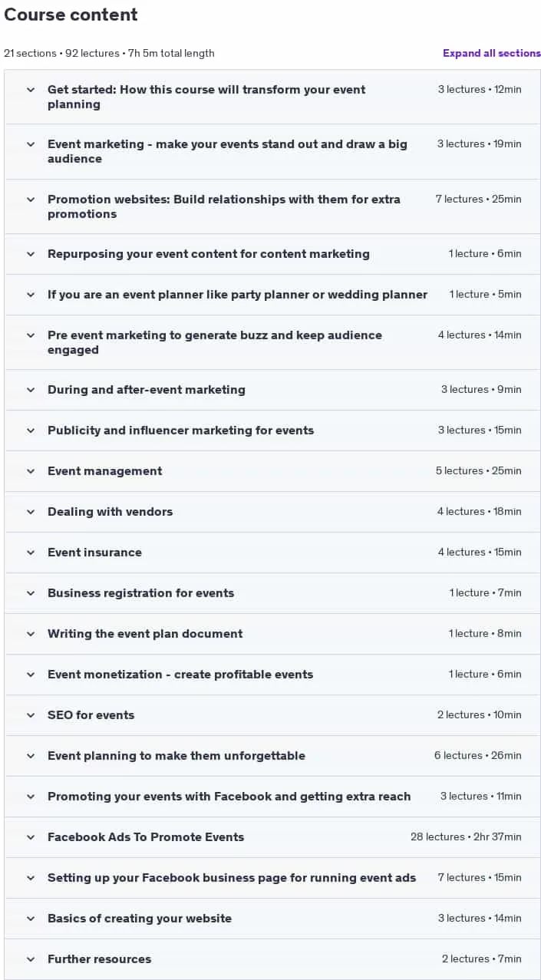Select 'During and after-event marketing' section title

[x=147, y=390]
